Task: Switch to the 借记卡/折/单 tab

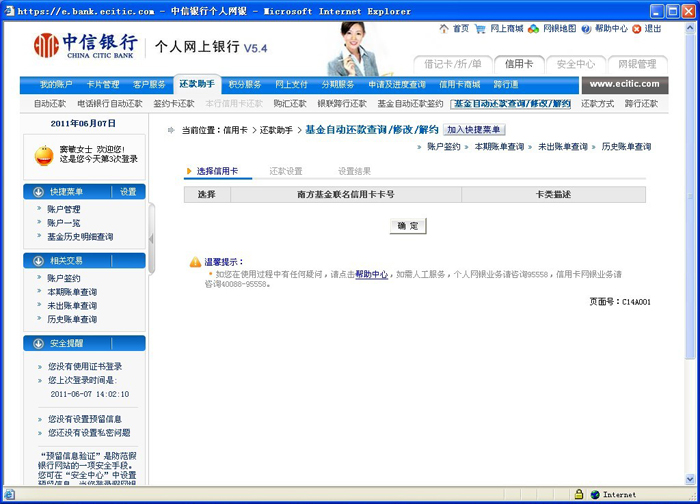Action: coord(454,64)
